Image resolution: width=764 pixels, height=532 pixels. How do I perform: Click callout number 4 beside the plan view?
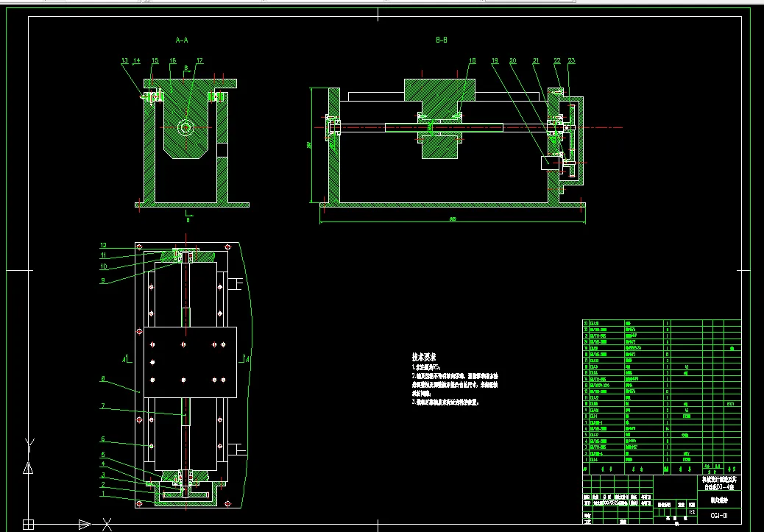[103, 464]
